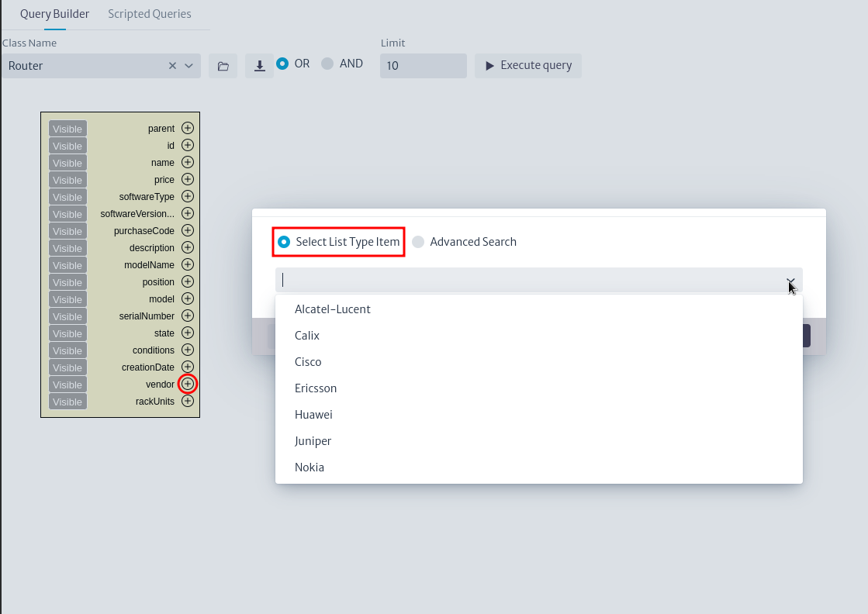The width and height of the screenshot is (868, 614).
Task: Choose the Advanced Search option
Action: coord(419,242)
